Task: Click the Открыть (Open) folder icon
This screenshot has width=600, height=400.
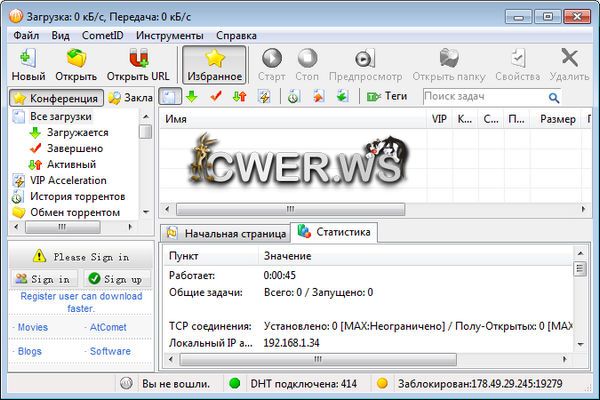Action: click(76, 58)
